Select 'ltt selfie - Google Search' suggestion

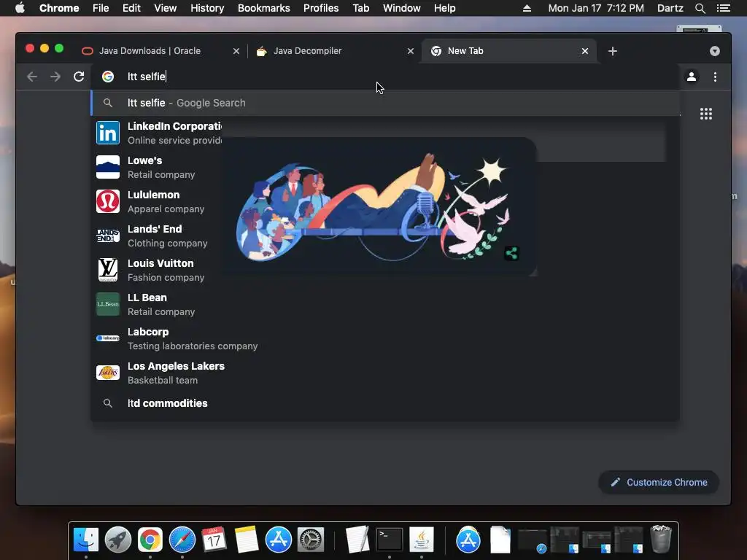coord(385,103)
